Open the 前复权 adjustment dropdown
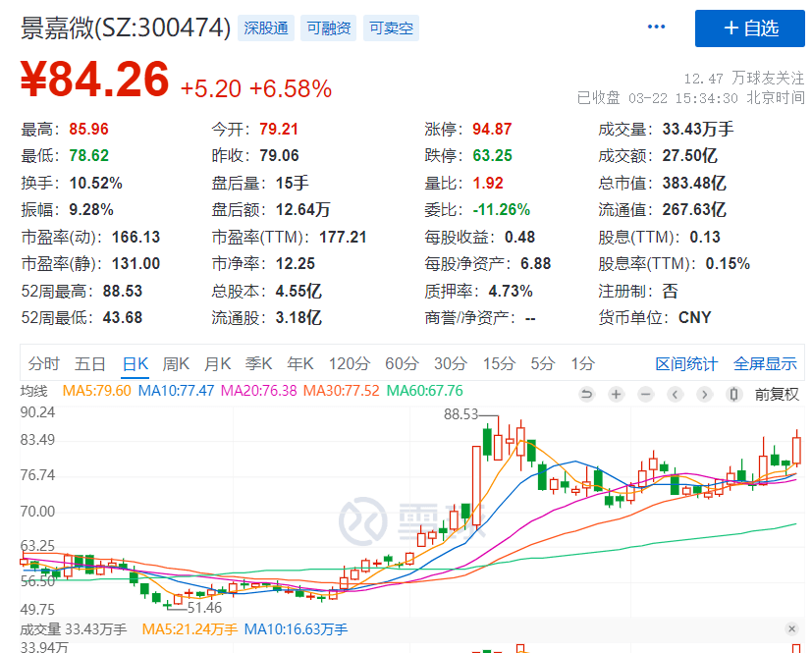The height and width of the screenshot is (653, 812). (x=778, y=393)
